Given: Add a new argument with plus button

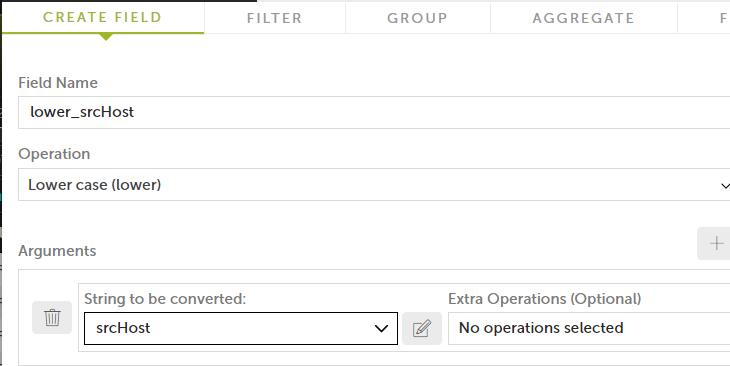Looking at the screenshot, I should click(714, 244).
